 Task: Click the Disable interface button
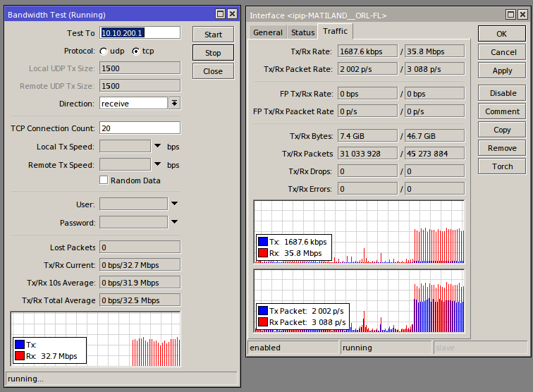tap(502, 93)
